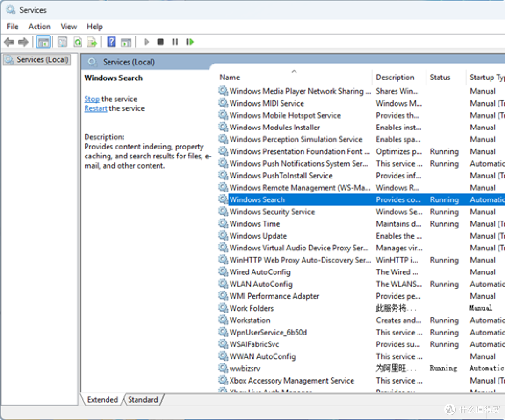Click gear icon of Wired AutoConfig row

click(223, 272)
